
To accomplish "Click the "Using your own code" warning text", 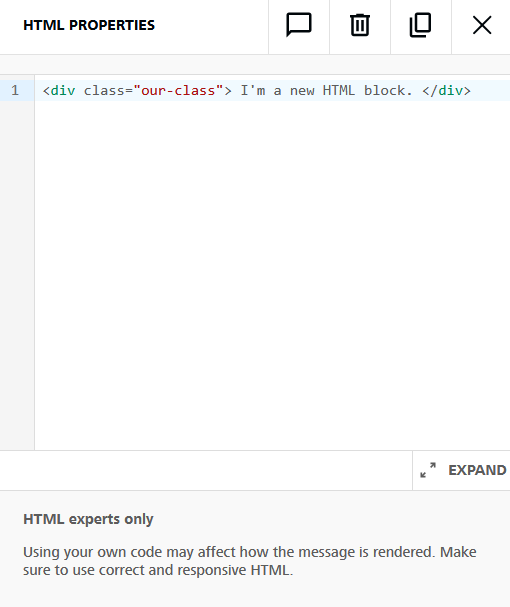I will click(250, 561).
